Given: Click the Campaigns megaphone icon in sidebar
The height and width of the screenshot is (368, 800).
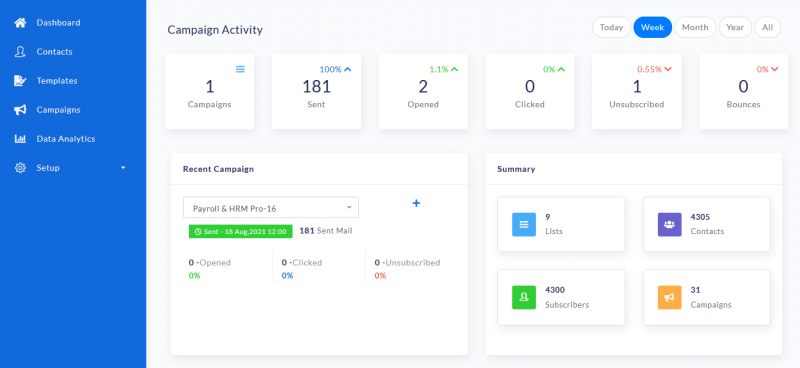Looking at the screenshot, I should click(20, 110).
